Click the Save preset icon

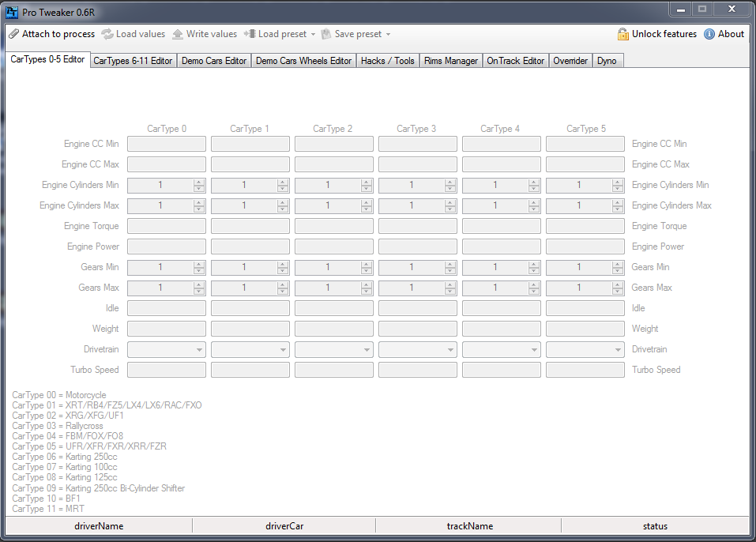pos(325,34)
